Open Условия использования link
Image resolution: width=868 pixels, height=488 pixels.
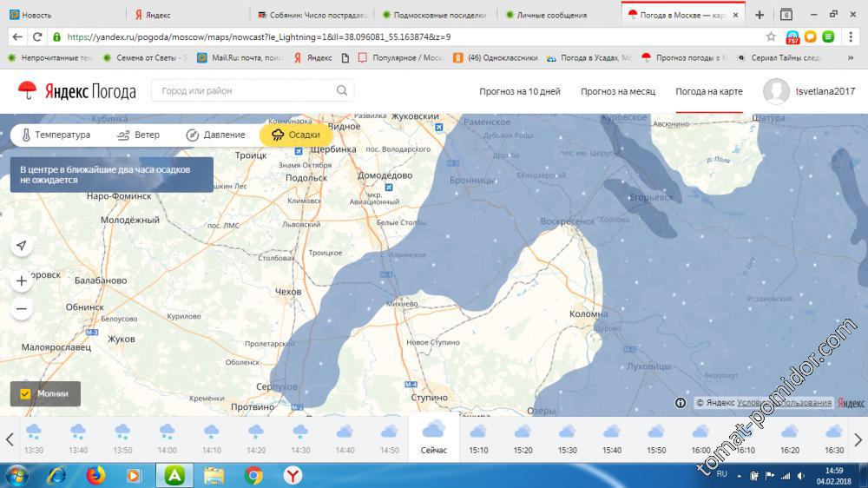coord(785,403)
